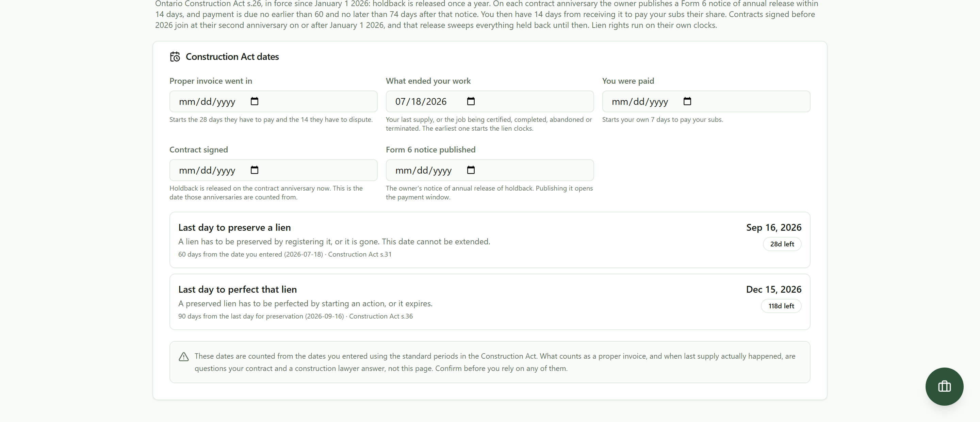Click the Your last supply helper text
The image size is (980, 422).
pos(489,124)
